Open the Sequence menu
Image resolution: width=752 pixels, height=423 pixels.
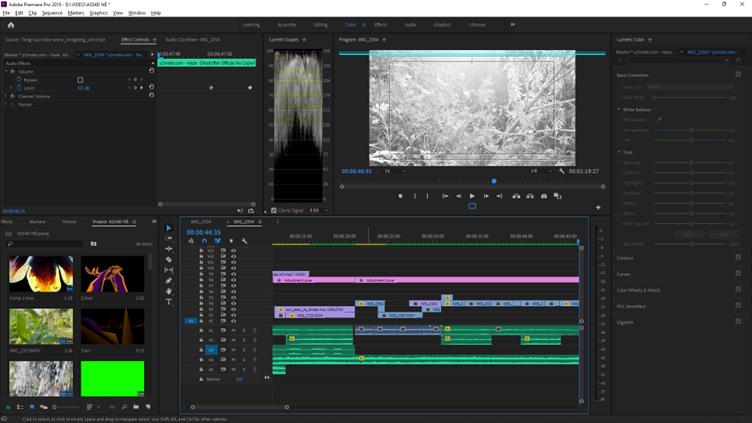52,13
